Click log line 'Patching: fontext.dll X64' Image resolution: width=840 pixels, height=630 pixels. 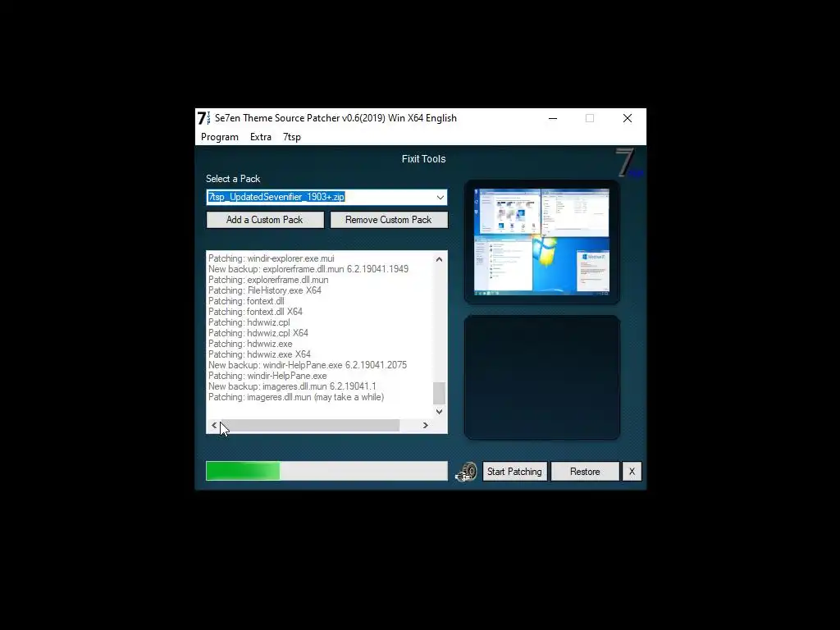click(x=256, y=312)
